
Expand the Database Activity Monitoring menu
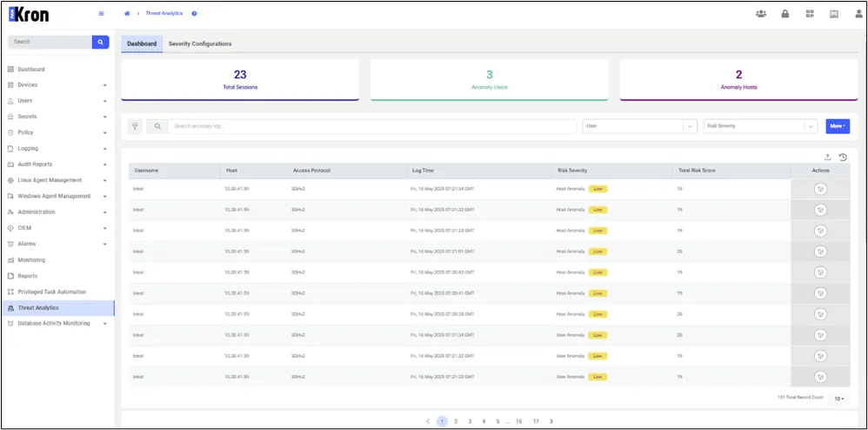tap(57, 324)
